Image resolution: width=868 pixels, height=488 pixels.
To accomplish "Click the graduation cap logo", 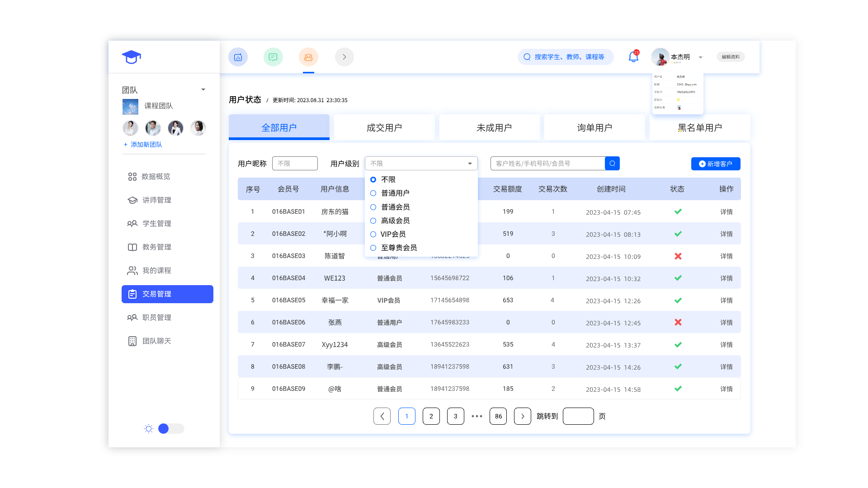I will click(x=132, y=57).
